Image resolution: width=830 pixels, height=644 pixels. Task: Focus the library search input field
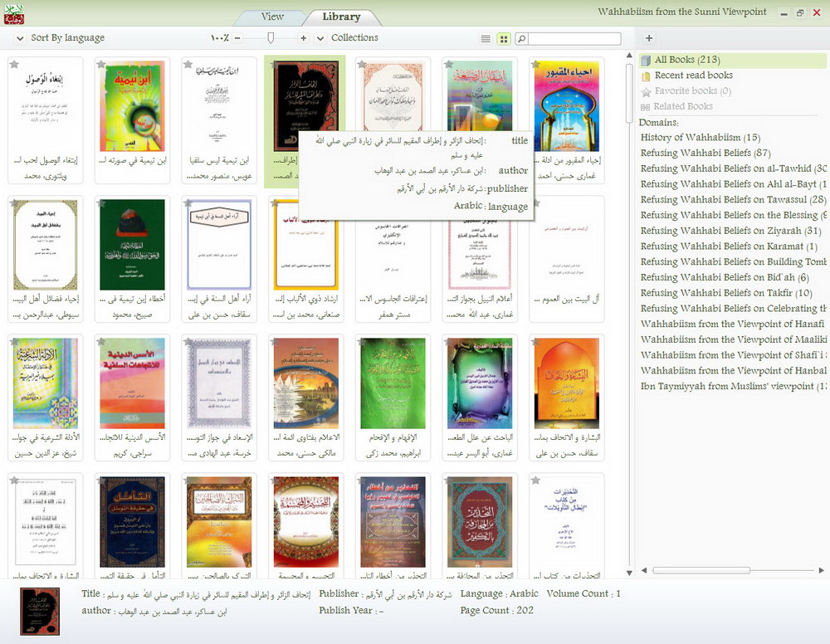574,39
